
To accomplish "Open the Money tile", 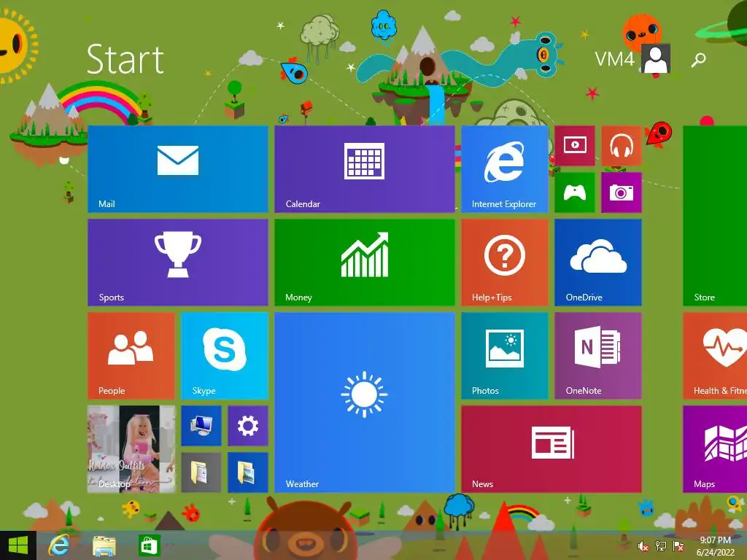I will 365,262.
